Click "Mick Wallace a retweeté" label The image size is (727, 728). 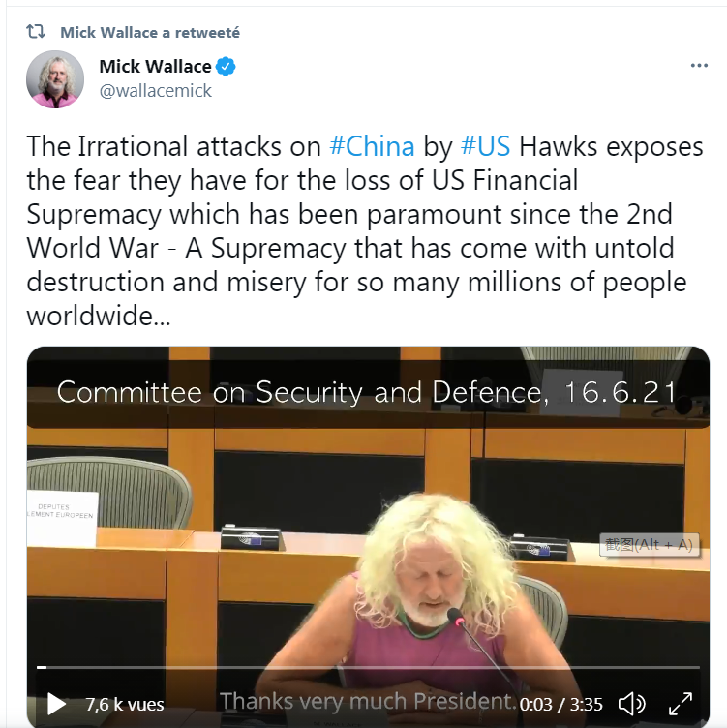[150, 33]
